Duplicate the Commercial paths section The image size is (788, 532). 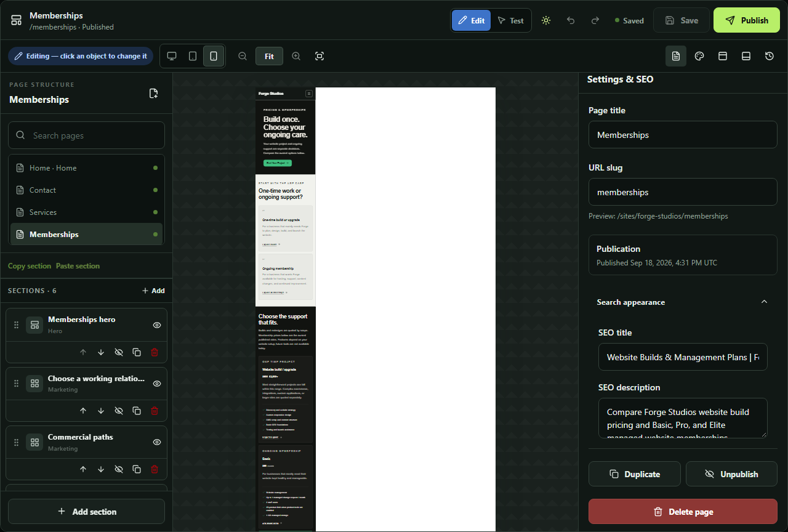click(137, 469)
